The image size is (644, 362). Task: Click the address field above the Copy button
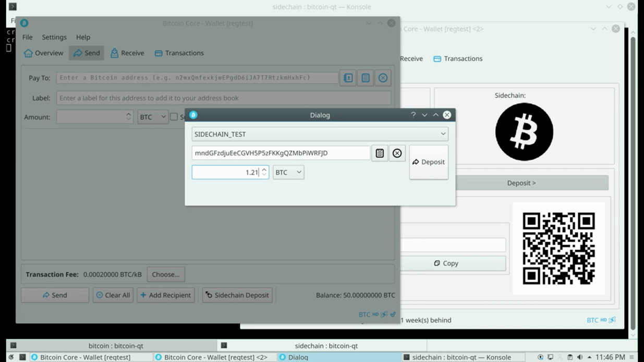(x=453, y=245)
